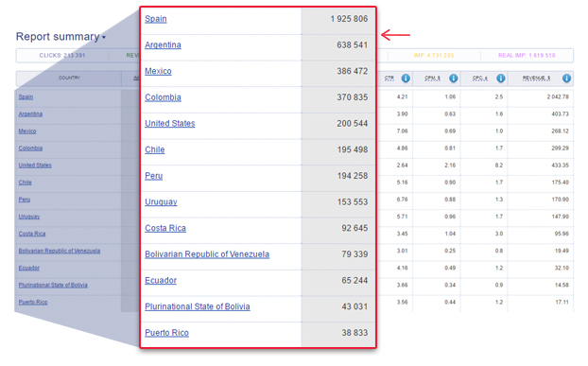Open the Report summary dropdown
The width and height of the screenshot is (588, 366).
point(61,37)
